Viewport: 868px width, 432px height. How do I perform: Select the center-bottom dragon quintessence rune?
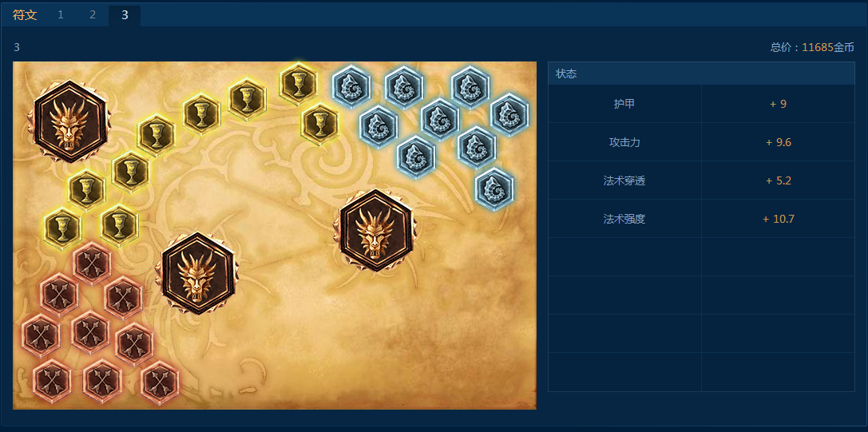pyautogui.click(x=197, y=273)
